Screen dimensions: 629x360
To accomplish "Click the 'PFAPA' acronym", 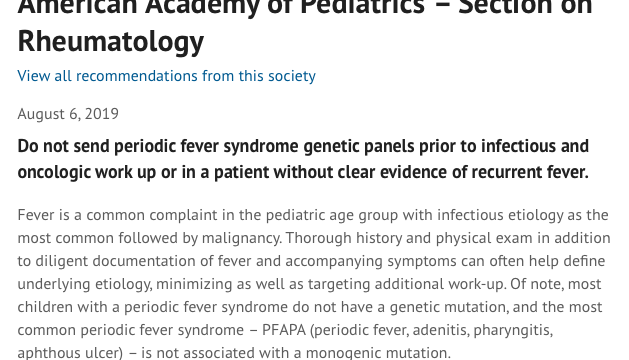I will [x=284, y=330].
